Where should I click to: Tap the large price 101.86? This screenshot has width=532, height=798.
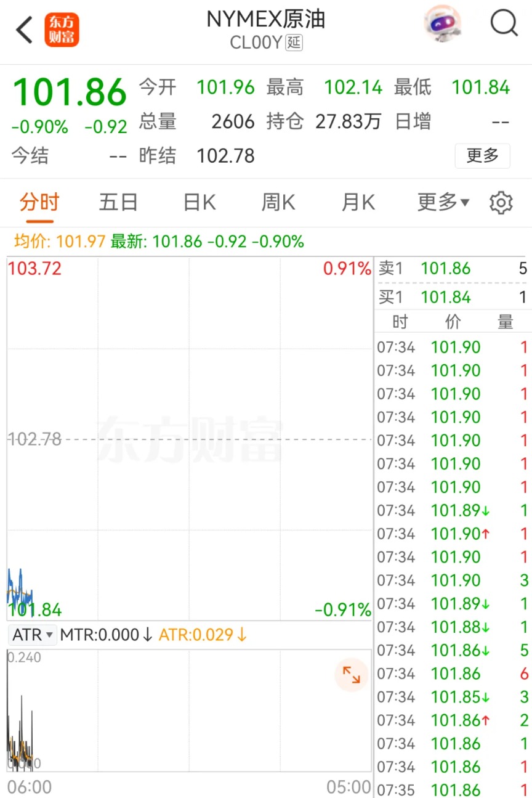pos(70,92)
